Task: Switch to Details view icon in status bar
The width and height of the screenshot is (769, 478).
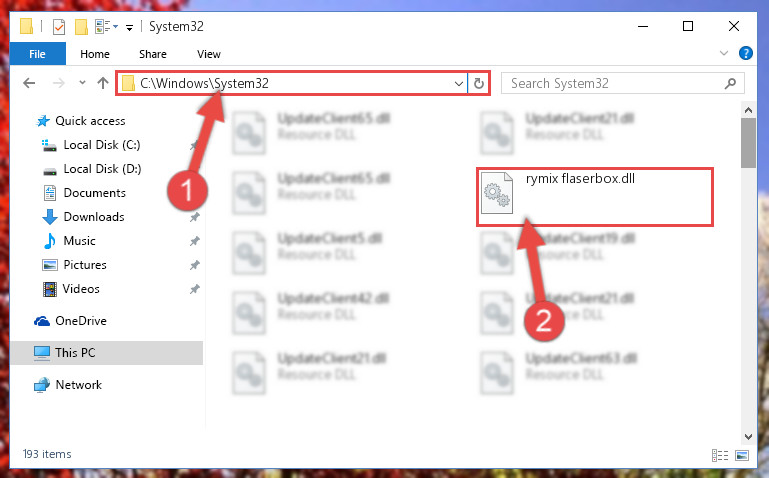Action: [719, 455]
